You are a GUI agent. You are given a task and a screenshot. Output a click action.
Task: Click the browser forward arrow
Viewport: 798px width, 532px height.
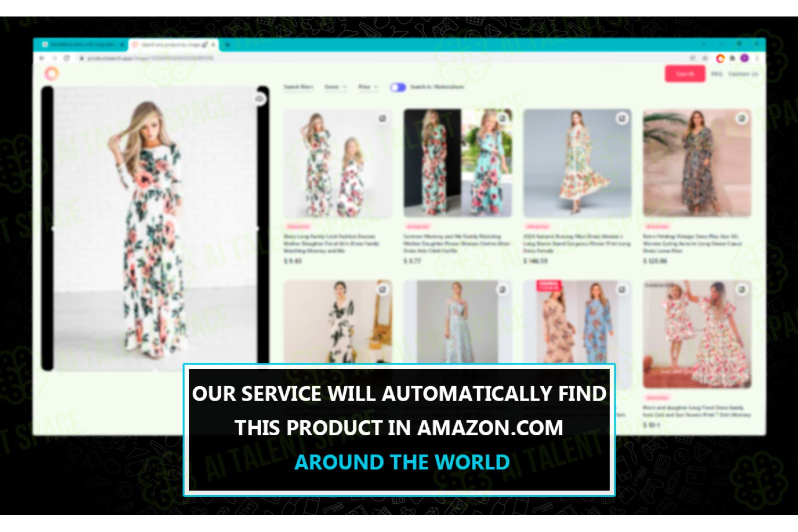coord(54,58)
